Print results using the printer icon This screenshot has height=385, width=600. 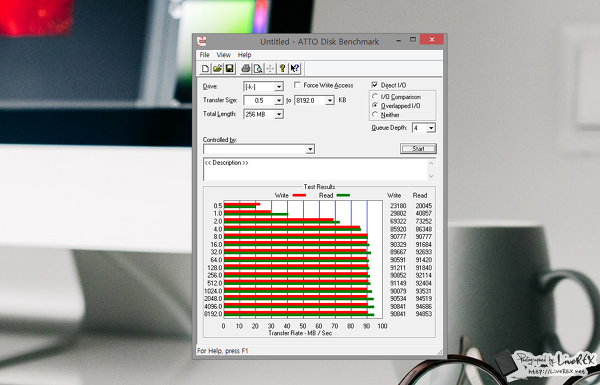click(246, 69)
